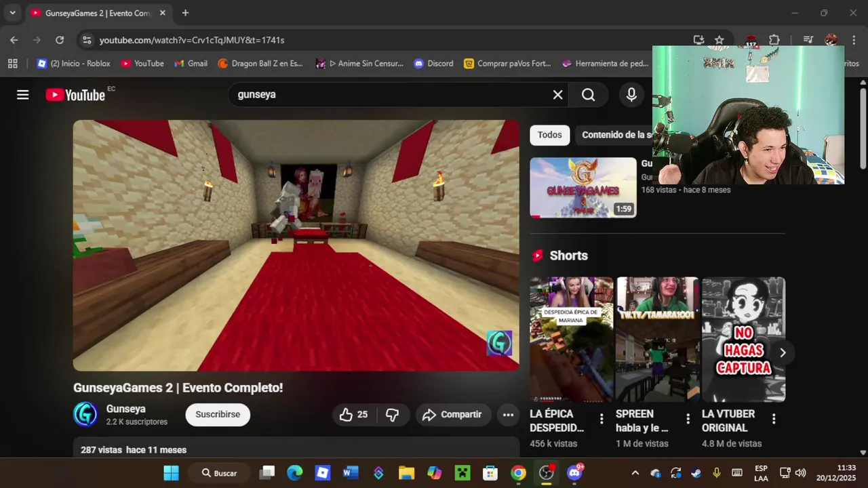This screenshot has width=868, height=488.
Task: Open the Anime Sin Censur bookmark
Action: (360, 64)
